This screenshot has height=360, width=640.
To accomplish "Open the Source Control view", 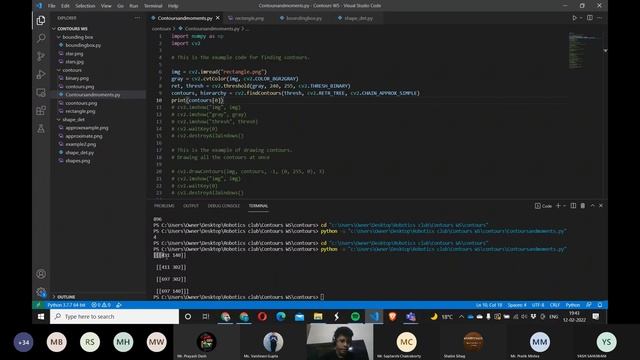I will pos(41,56).
